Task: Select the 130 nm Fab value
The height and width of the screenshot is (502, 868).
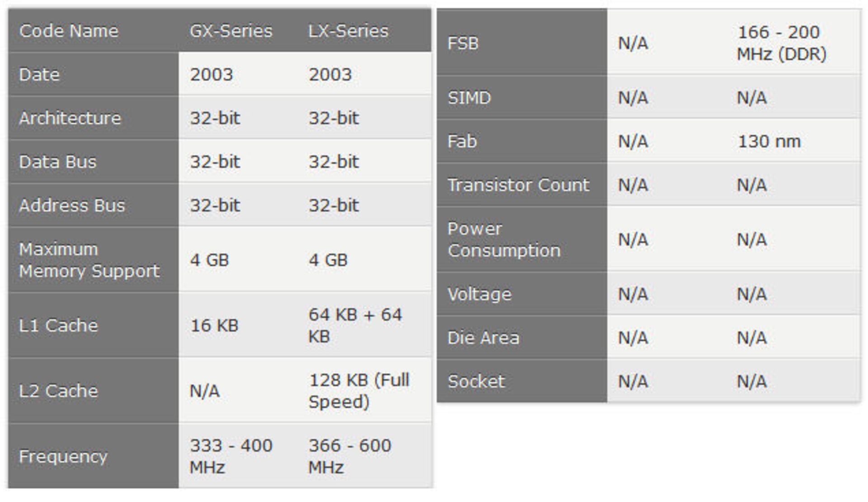Action: (x=769, y=141)
